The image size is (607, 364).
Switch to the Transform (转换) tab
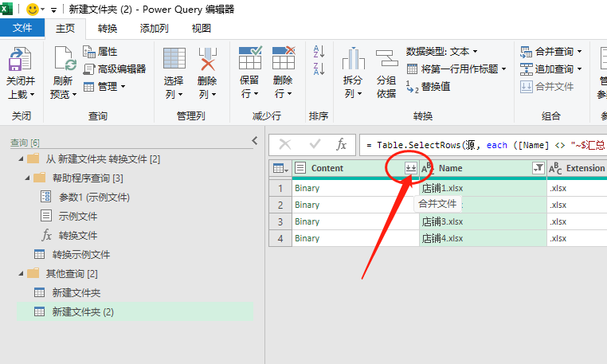coord(108,28)
